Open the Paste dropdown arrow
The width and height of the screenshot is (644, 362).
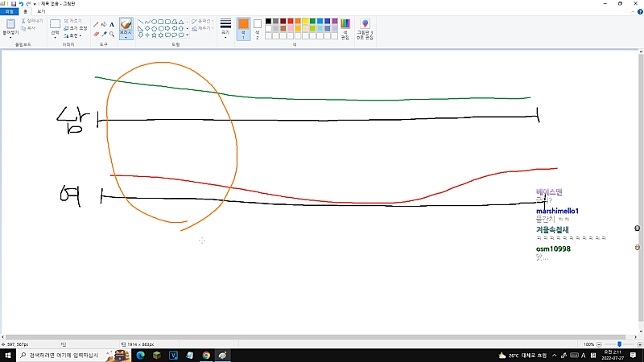click(10, 35)
